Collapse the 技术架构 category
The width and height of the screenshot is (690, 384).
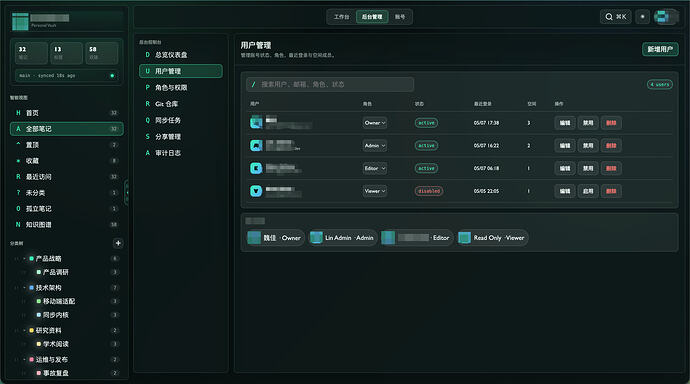pos(24,288)
